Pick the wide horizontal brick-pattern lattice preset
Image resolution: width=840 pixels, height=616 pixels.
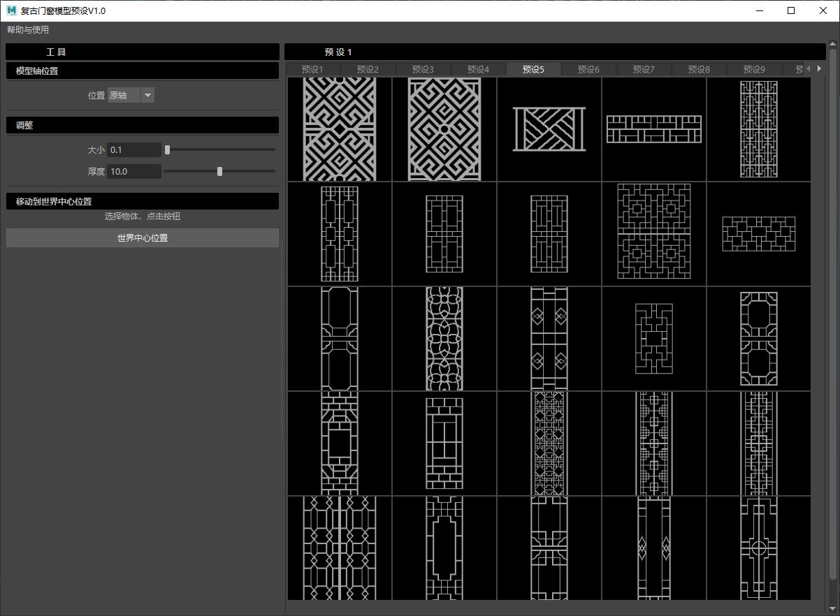click(x=654, y=129)
